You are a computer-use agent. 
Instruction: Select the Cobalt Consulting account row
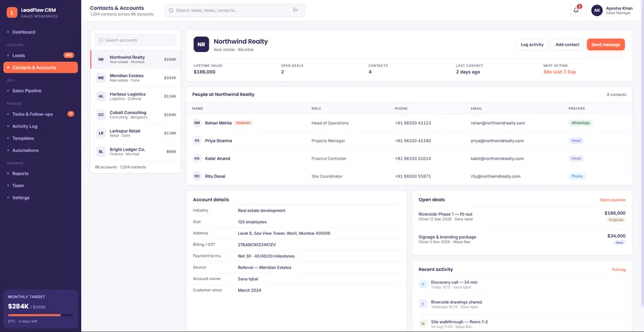(x=135, y=115)
